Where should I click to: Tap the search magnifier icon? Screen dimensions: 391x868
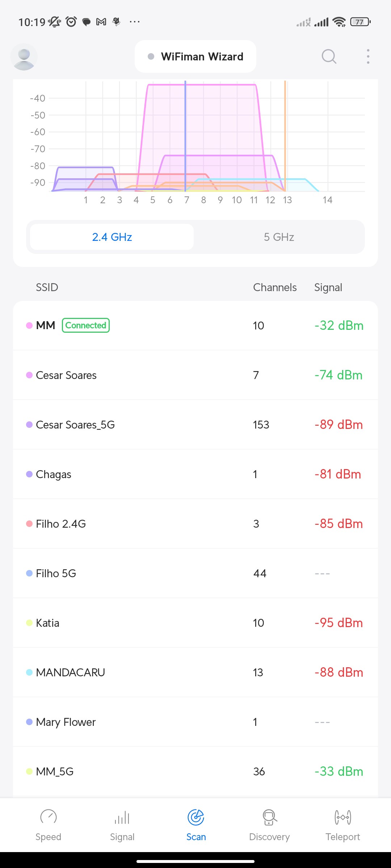click(x=329, y=56)
